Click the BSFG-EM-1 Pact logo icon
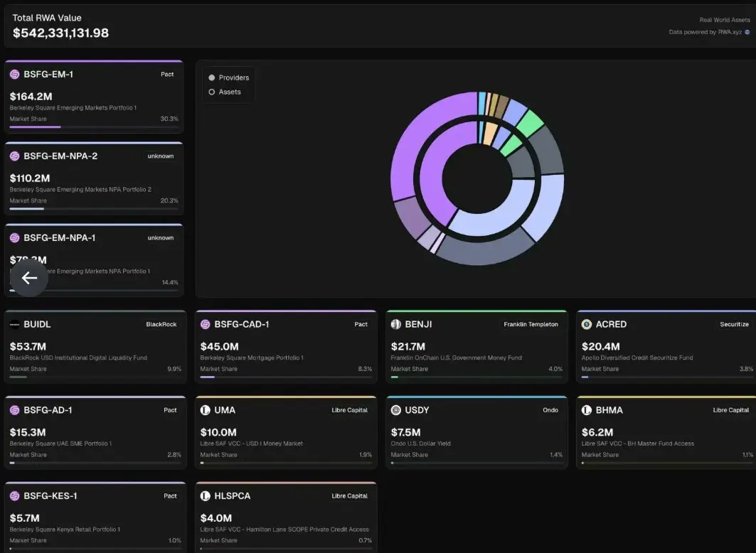This screenshot has width=756, height=553. 14,74
